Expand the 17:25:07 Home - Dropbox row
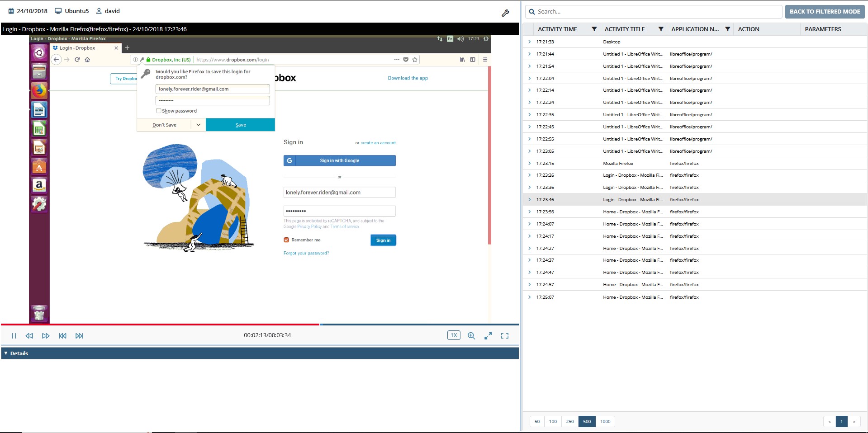 point(529,297)
